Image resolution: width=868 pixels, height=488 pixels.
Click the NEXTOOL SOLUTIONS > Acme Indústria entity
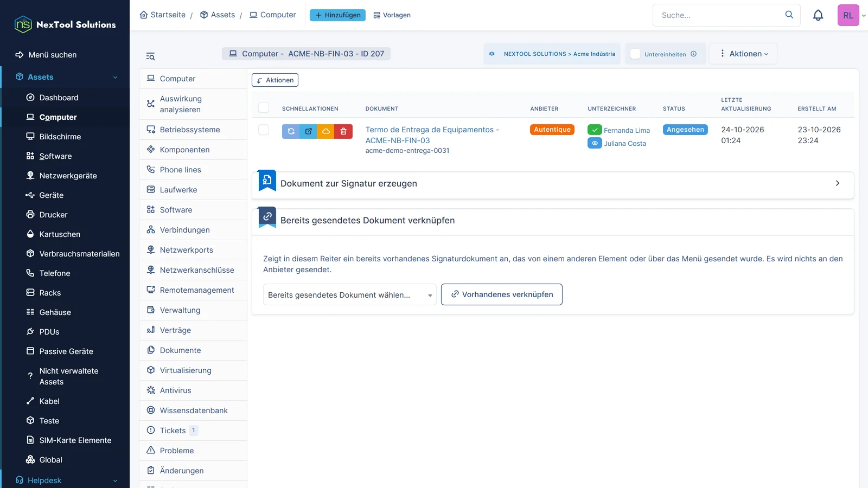[552, 54]
